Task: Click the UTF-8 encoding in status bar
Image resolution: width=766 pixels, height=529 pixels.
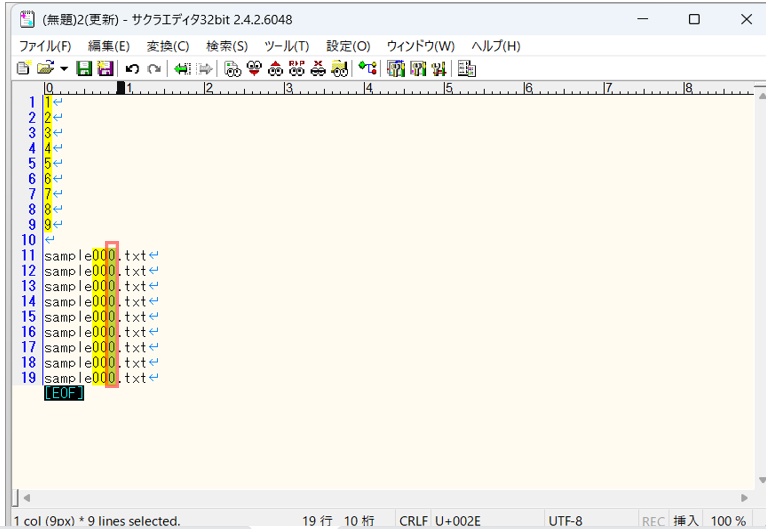Action: coord(565,520)
